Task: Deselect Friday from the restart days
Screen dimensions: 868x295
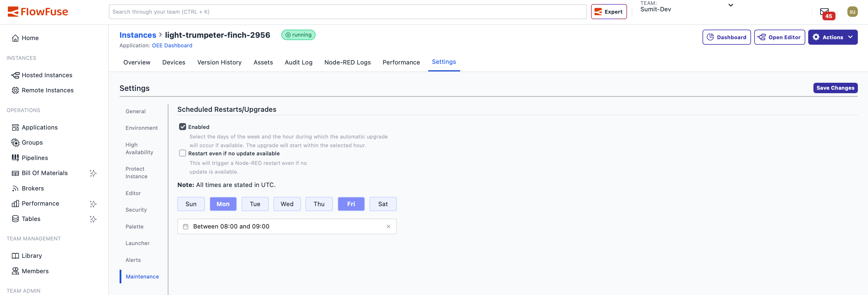Action: coord(351,204)
